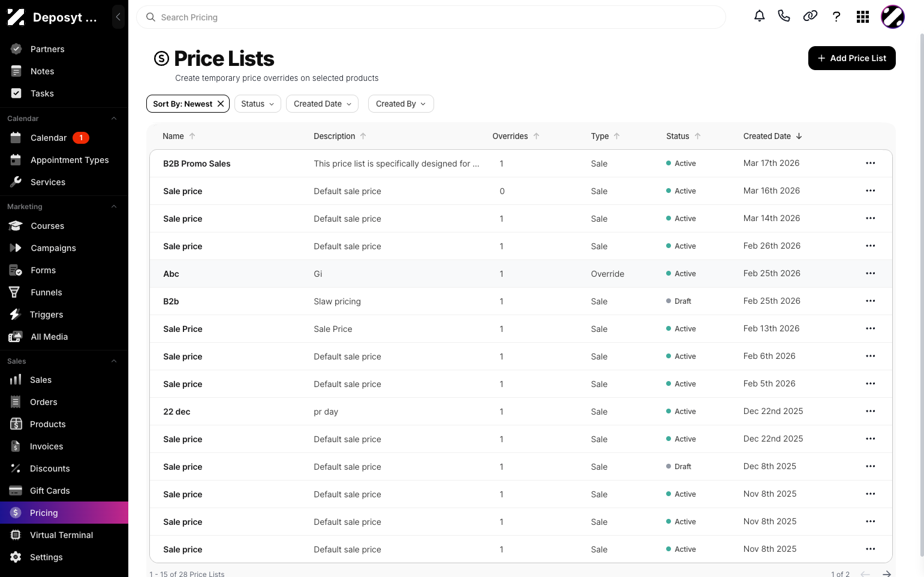Sort by the Created Date column
The height and width of the screenshot is (577, 924).
[772, 136]
